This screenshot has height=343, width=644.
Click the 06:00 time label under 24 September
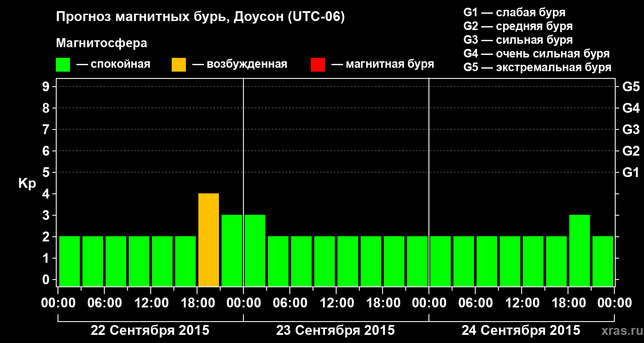475,303
